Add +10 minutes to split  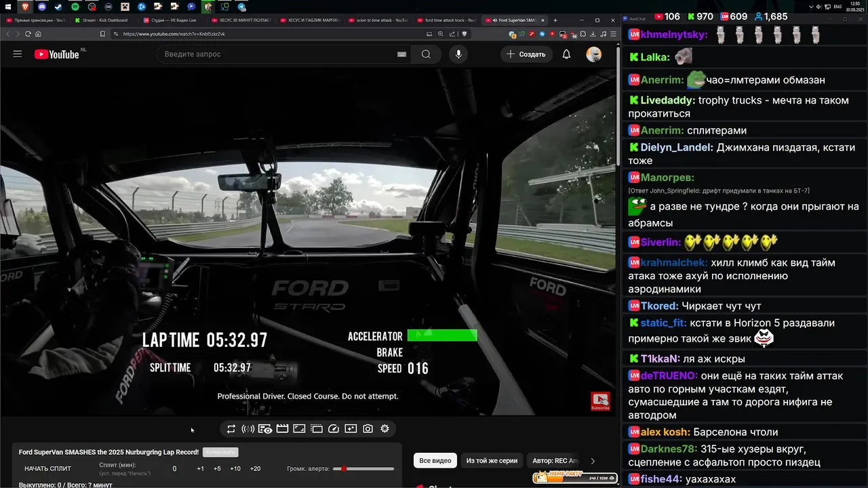tap(235, 469)
